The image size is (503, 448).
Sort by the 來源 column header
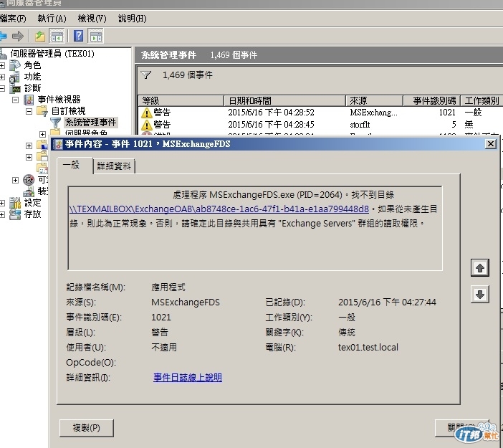click(x=374, y=101)
